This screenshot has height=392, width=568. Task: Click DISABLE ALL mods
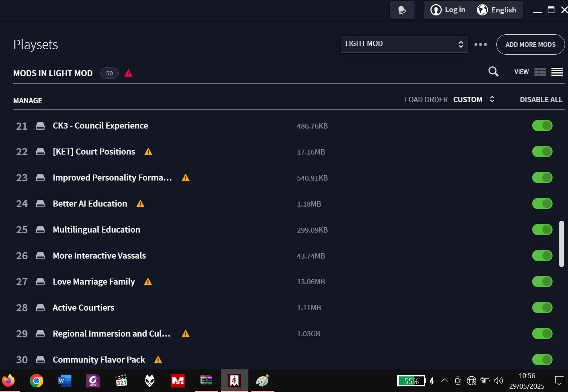tap(541, 100)
